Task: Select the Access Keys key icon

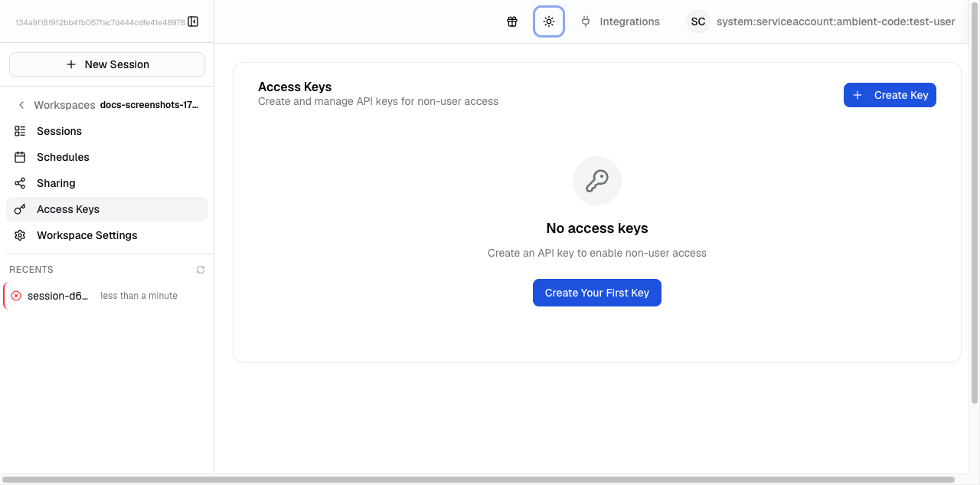Action: click(20, 208)
